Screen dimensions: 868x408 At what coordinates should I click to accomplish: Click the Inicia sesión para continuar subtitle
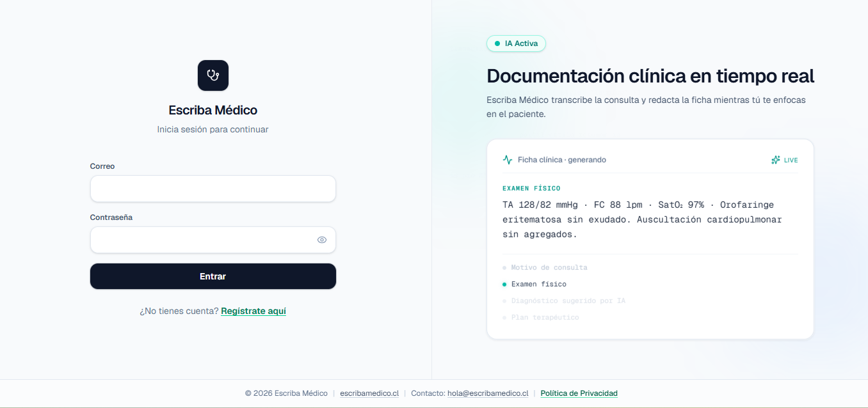click(x=213, y=129)
